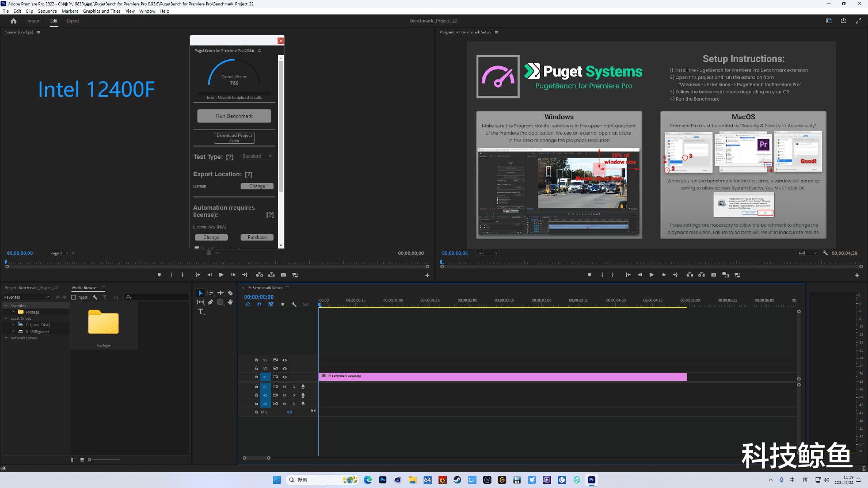Click the Download Project Files button

234,138
